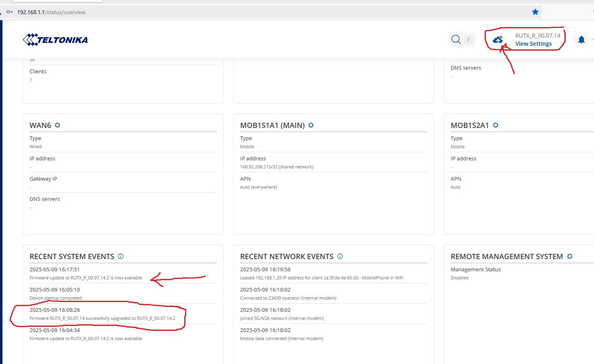The width and height of the screenshot is (594, 364).
Task: Open the search magnifier icon
Action: [456, 39]
